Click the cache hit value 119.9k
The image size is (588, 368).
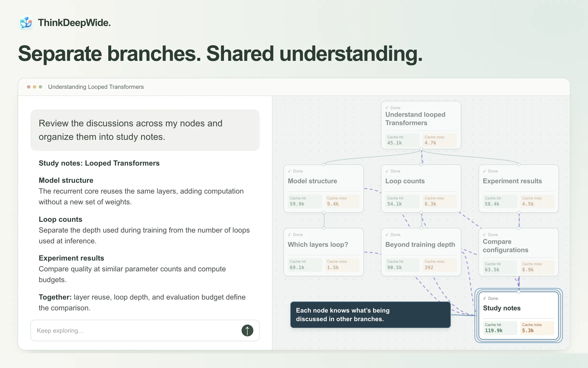[x=494, y=330]
